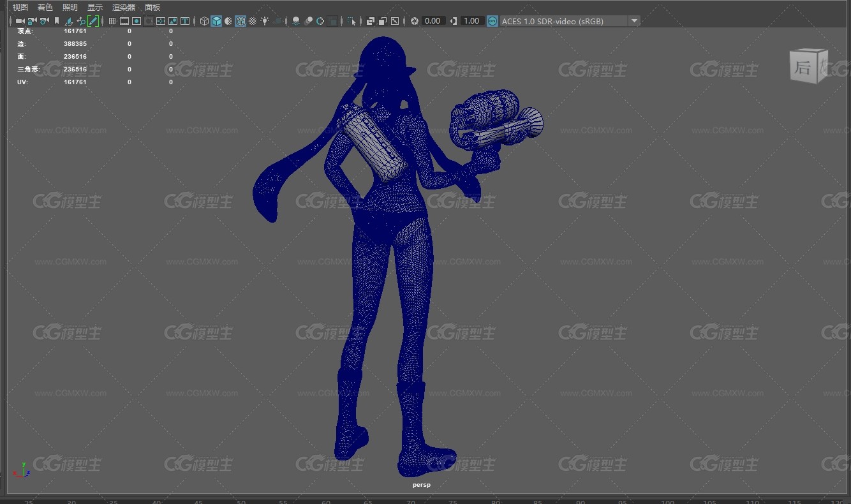The height and width of the screenshot is (504, 851).
Task: Click the 面 count value 236516
Action: [75, 57]
